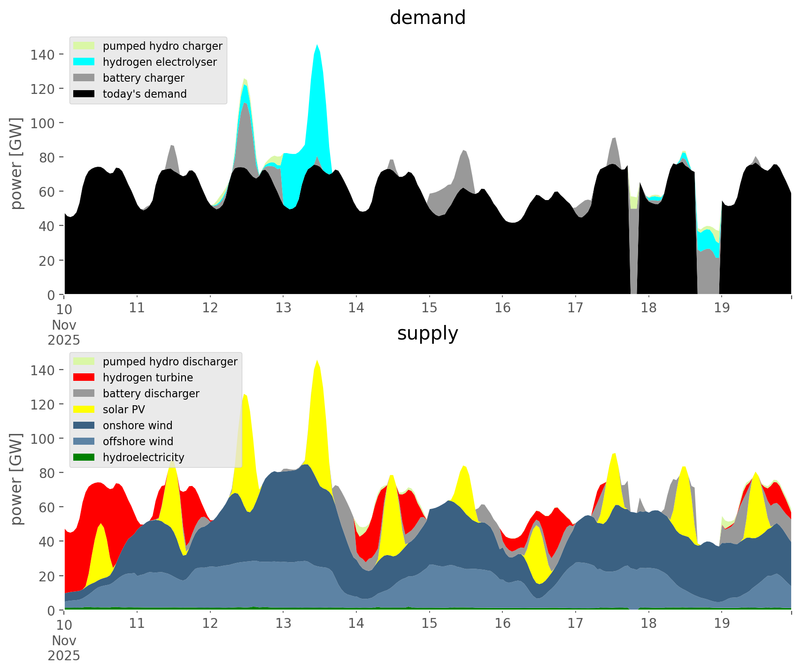Click the demand chart's power [GW] axis label
Viewport: 801px width, 672px height.
click(x=16, y=163)
